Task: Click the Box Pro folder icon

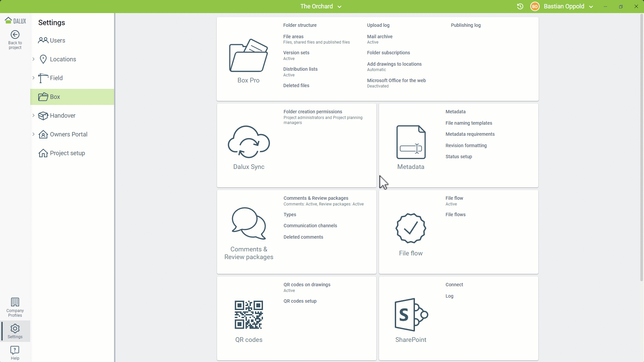Action: click(x=248, y=56)
